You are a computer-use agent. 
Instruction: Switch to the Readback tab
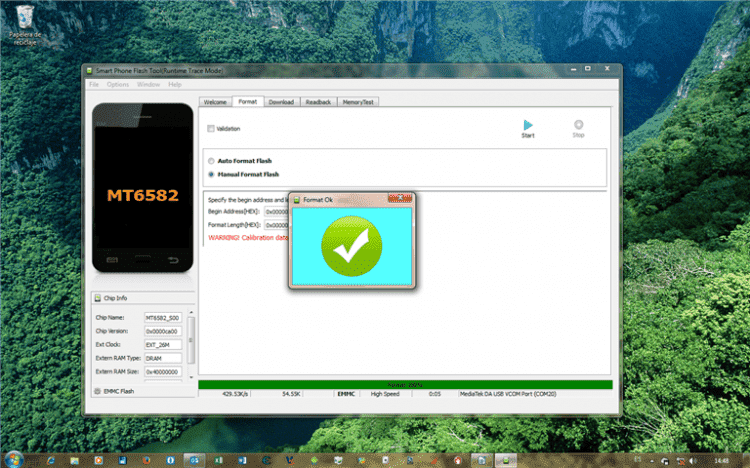(x=319, y=102)
